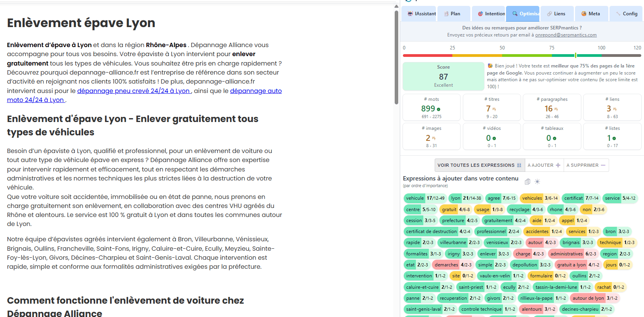The height and width of the screenshot is (317, 644).
Task: Click the IAssistant robot icon
Action: point(410,14)
